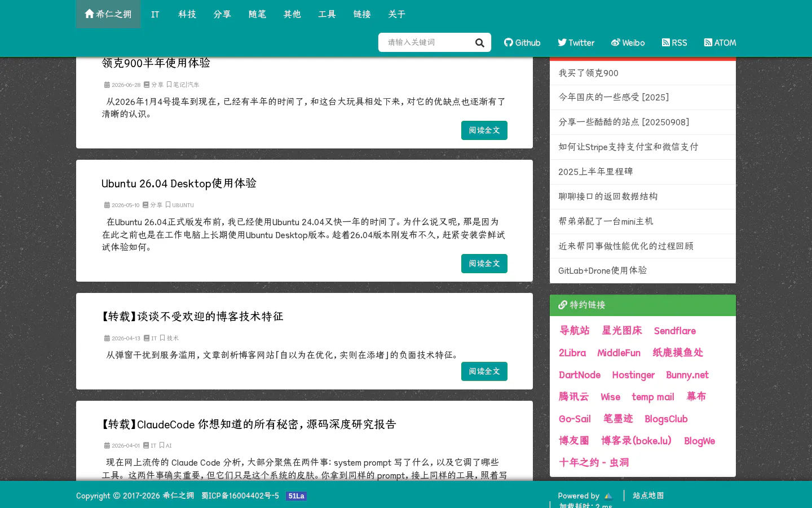Viewport: 812px width, 508px height.
Task: Visit the 十年之约 - 虫洞 link
Action: point(594,462)
